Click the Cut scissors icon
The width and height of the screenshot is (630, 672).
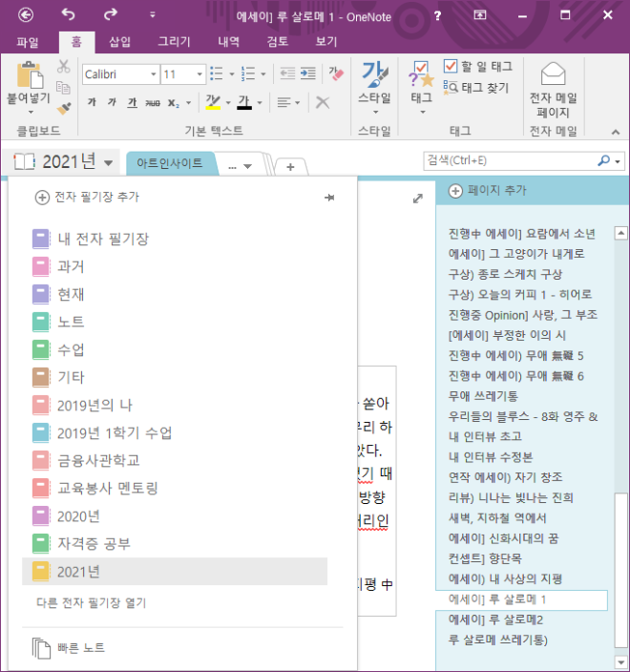pos(63,67)
